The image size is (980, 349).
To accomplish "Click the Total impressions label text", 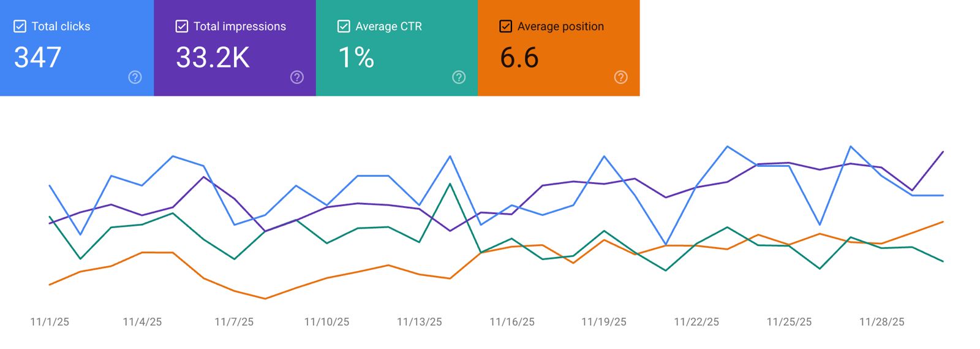I will (x=239, y=26).
